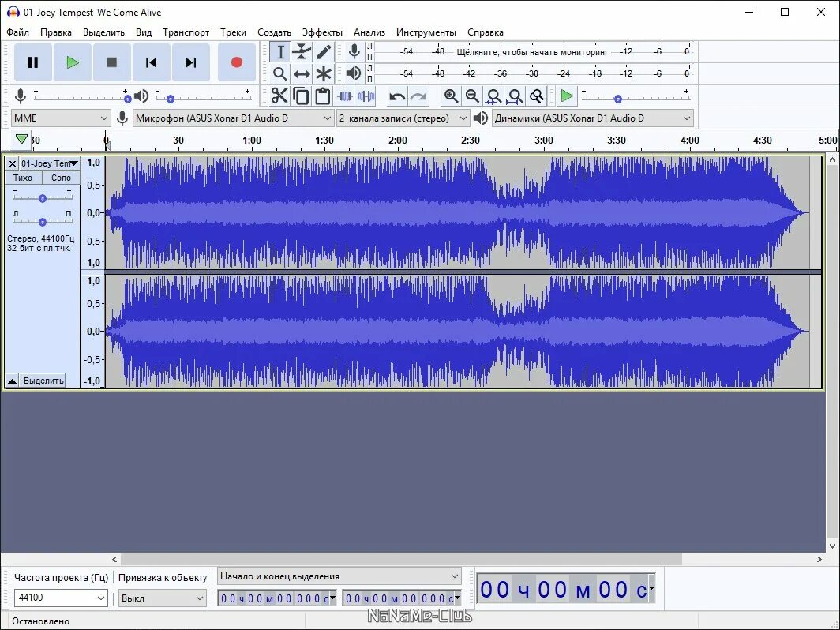The width and height of the screenshot is (840, 630).
Task: Toggle the Соло button on track
Action: 61,178
